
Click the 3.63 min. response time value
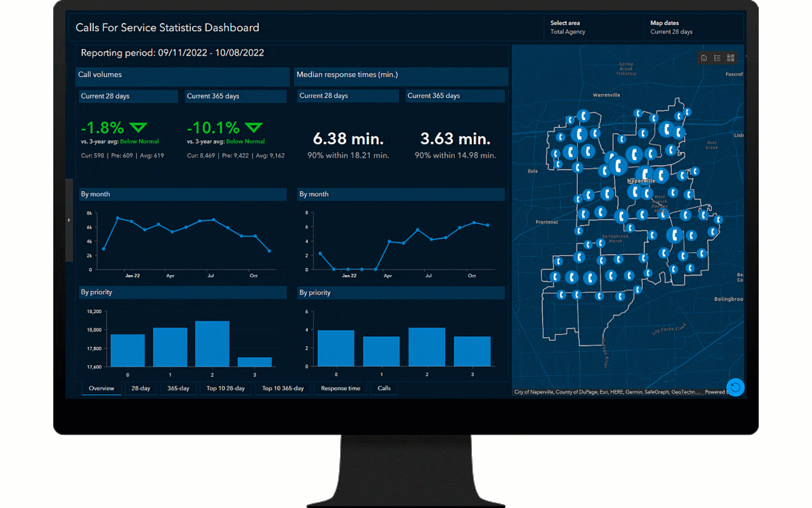tap(455, 138)
